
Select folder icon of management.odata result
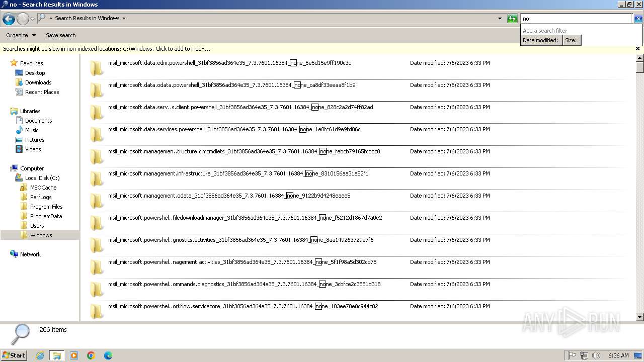click(97, 201)
